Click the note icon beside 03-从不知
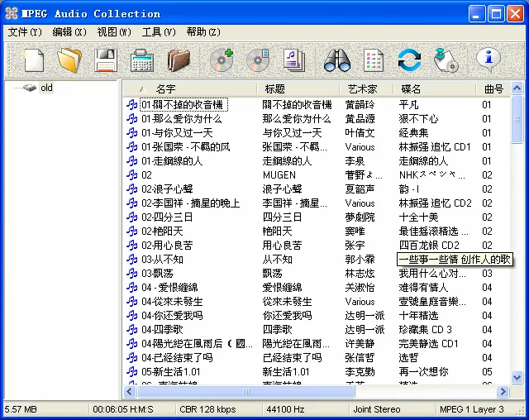The width and height of the screenshot is (529, 420). click(131, 259)
